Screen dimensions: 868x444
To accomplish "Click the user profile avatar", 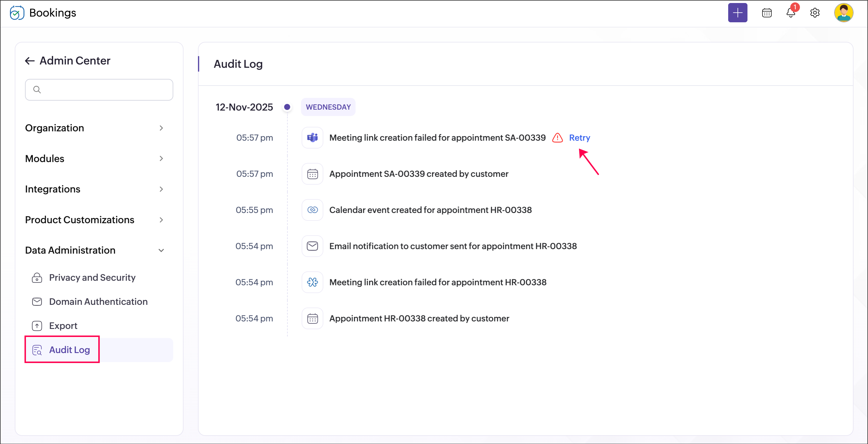I will (843, 13).
